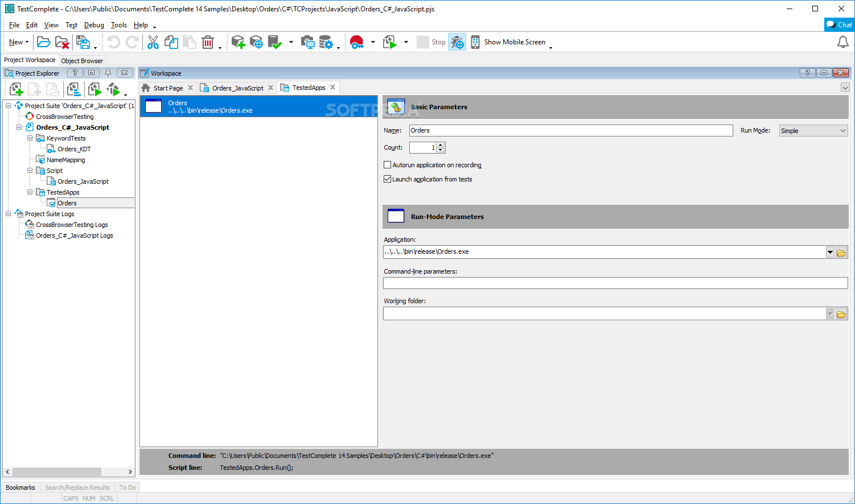Click the red Record test icon
The width and height of the screenshot is (855, 504).
[357, 42]
